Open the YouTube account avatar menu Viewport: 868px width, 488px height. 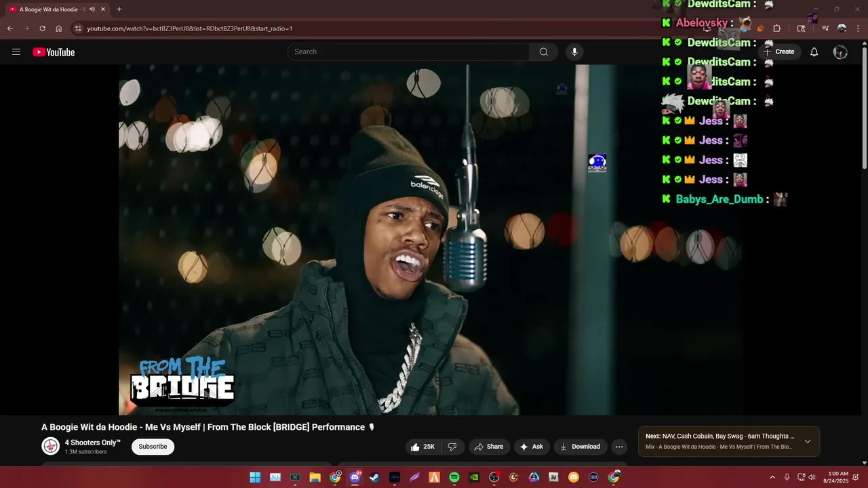[840, 52]
